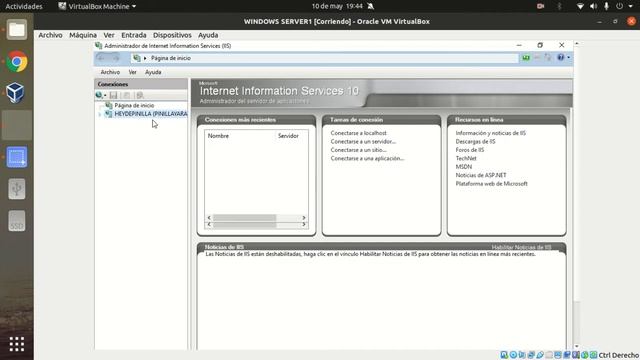
Task: Click Habilitar Noticias de IIS link
Action: click(x=521, y=247)
